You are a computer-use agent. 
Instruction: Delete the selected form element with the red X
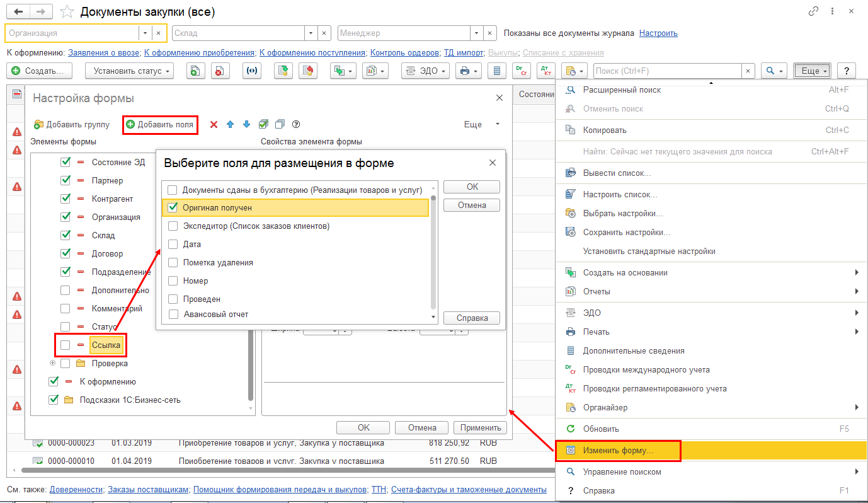coord(214,124)
